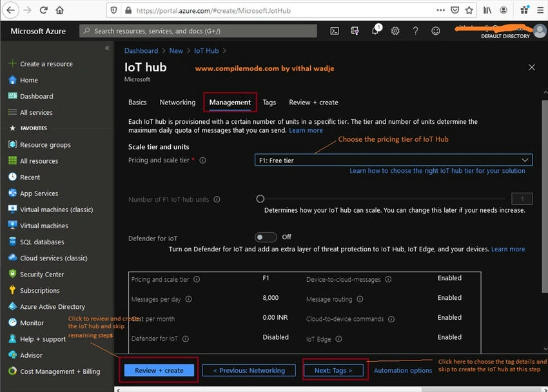This screenshot has height=392, width=548.
Task: Go back in the browser
Action: tap(10, 10)
